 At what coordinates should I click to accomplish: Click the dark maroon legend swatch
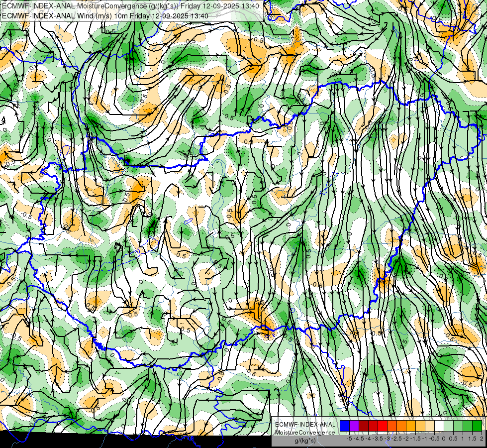pyautogui.click(x=364, y=426)
